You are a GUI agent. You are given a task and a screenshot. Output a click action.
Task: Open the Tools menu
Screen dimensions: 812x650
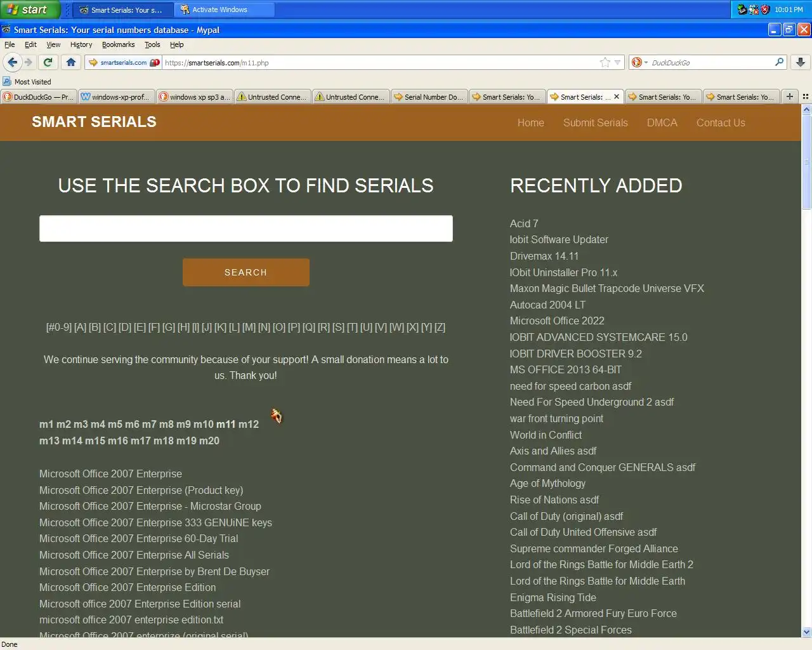click(152, 44)
